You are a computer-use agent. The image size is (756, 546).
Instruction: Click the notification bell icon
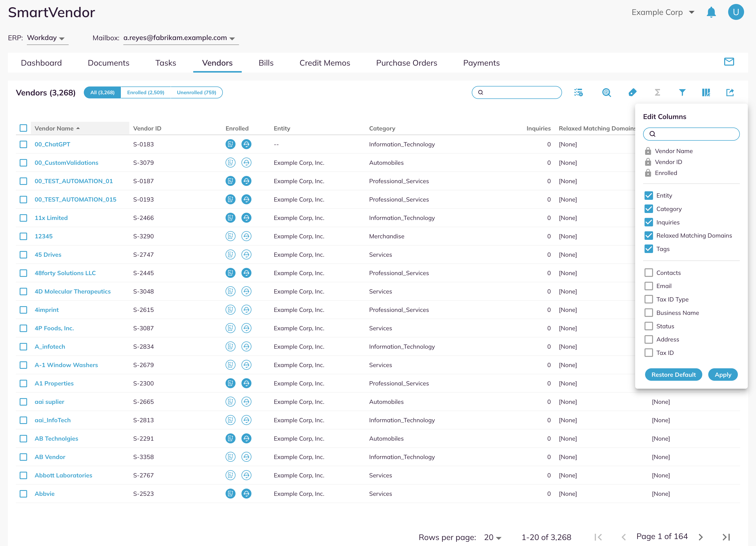coord(711,12)
